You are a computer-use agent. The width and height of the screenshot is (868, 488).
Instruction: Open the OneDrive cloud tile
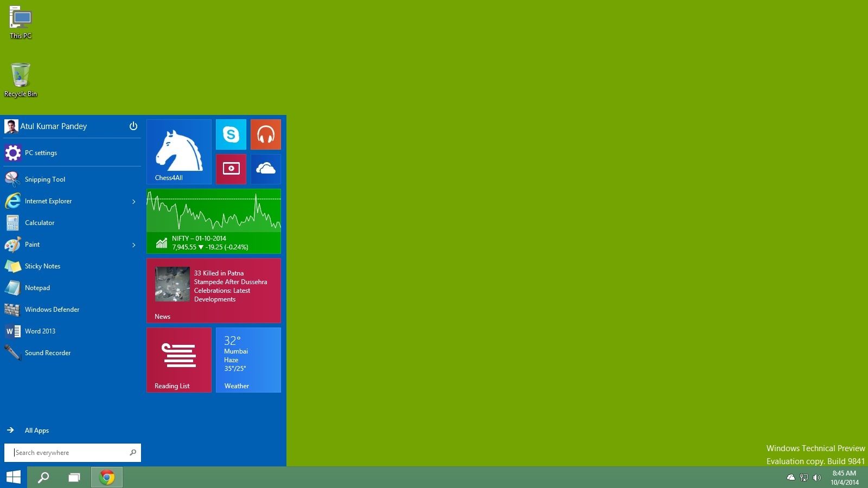coord(266,169)
